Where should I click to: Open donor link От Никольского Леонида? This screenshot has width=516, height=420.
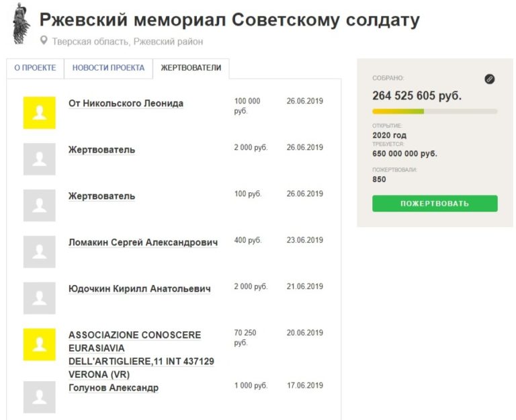[126, 103]
